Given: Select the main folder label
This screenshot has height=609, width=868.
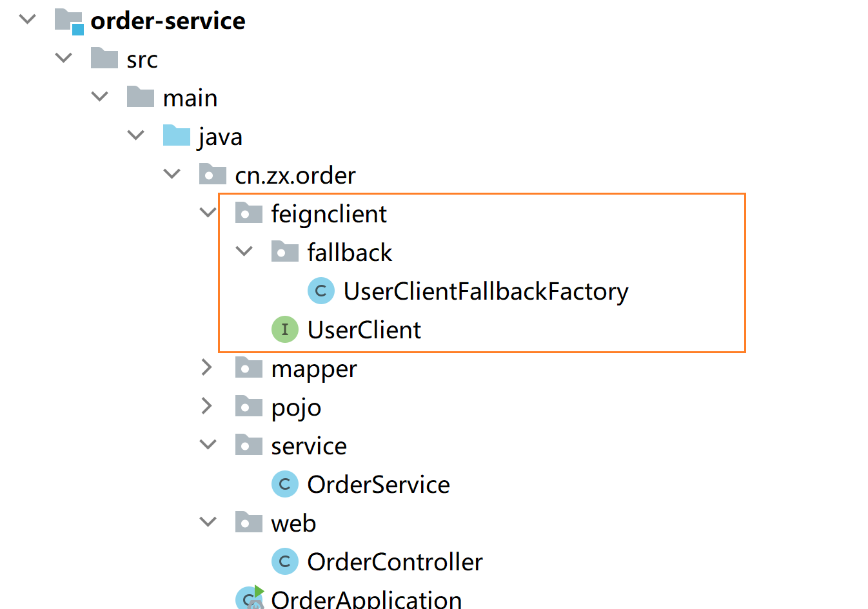Looking at the screenshot, I should click(190, 98).
